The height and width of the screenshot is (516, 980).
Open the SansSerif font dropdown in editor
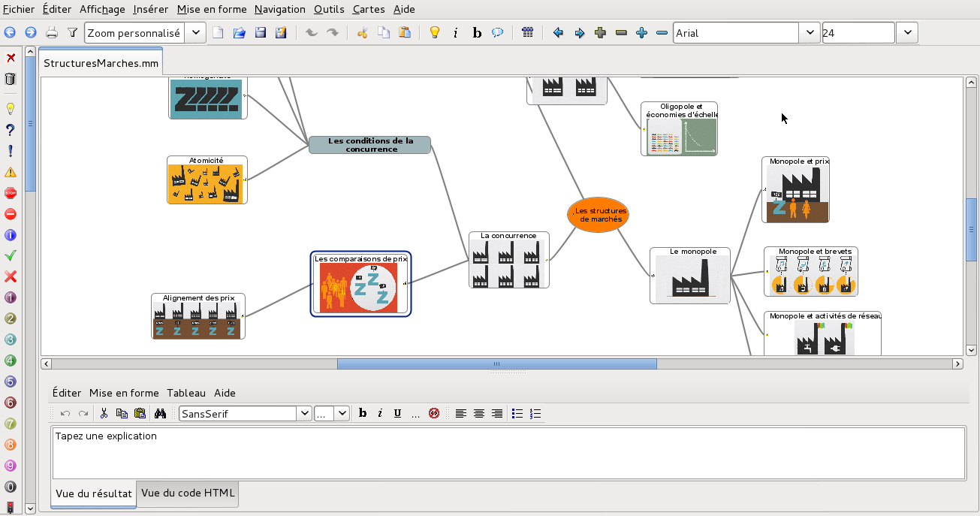pyautogui.click(x=304, y=413)
